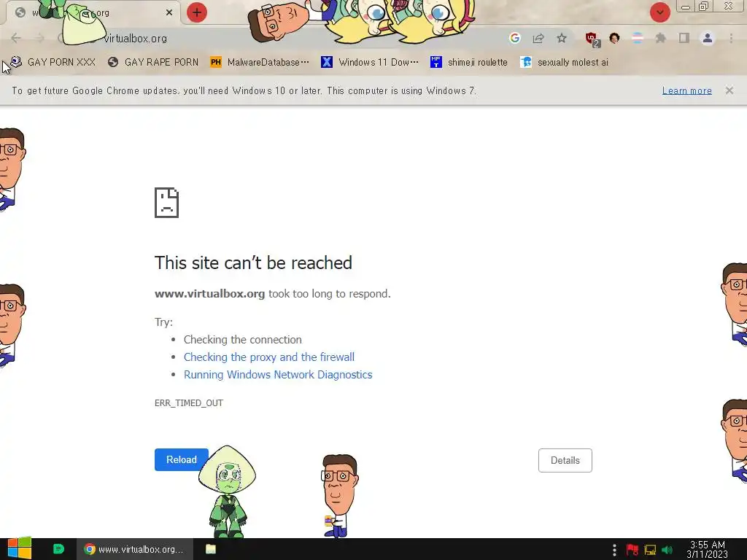This screenshot has width=747, height=560.
Task: Close the virtualbox.org tab
Action: point(169,12)
